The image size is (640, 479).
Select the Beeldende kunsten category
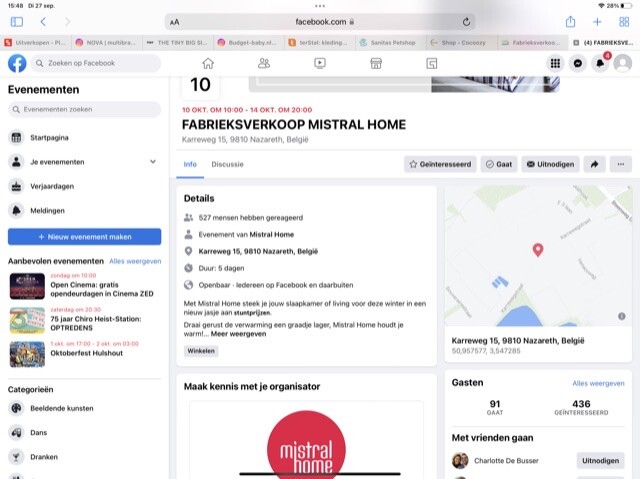[84, 408]
